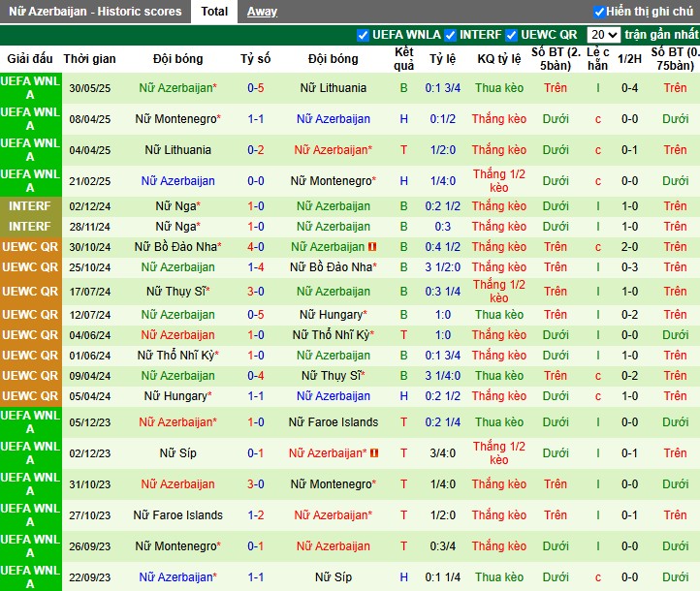Click half-time score 0-3 on 25/10/24 row
Image resolution: width=700 pixels, height=591 pixels.
point(629,267)
